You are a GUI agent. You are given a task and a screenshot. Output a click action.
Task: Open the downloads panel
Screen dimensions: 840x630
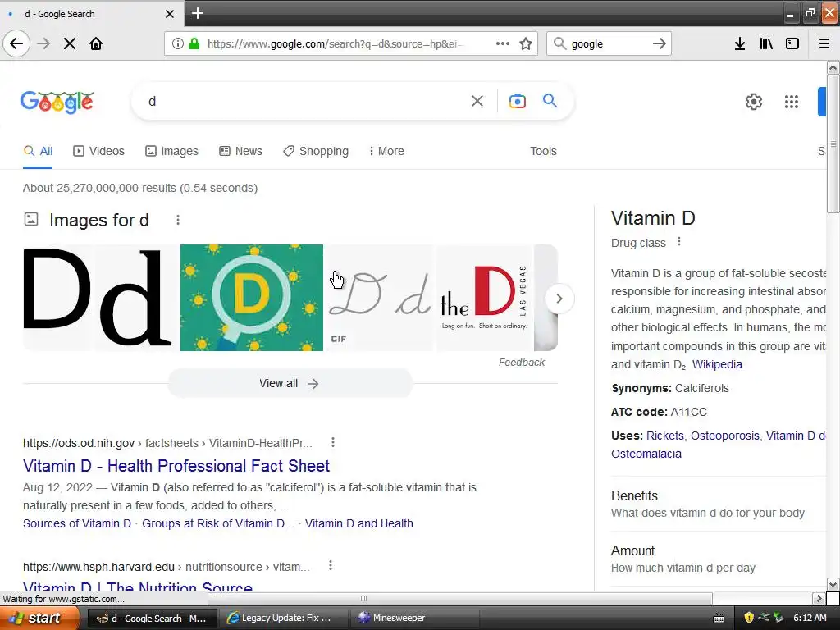tap(740, 43)
